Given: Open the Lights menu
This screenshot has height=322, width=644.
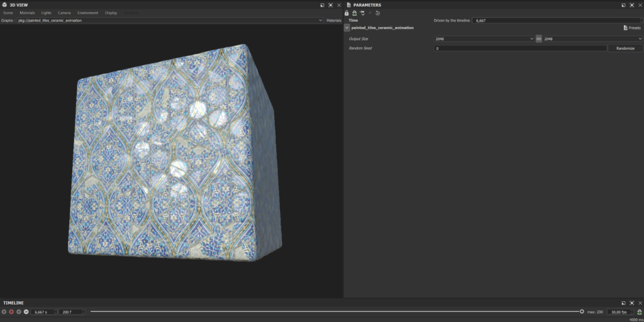Looking at the screenshot, I should pyautogui.click(x=47, y=13).
